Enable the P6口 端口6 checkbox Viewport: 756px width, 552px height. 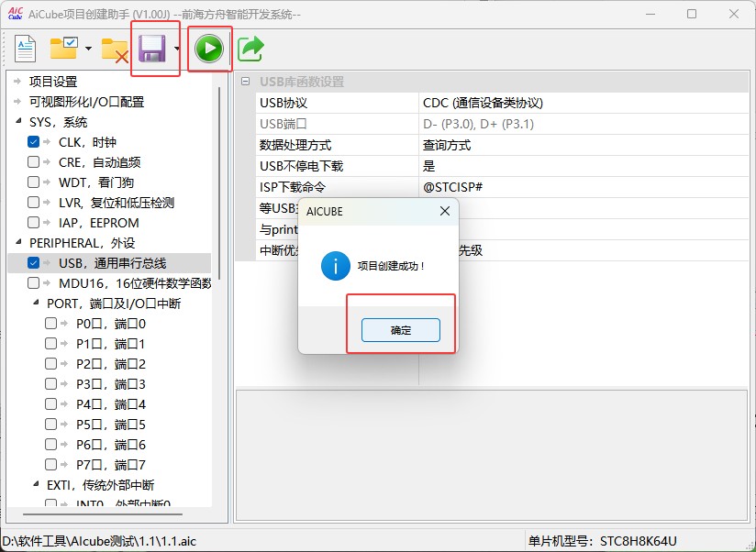tap(50, 445)
